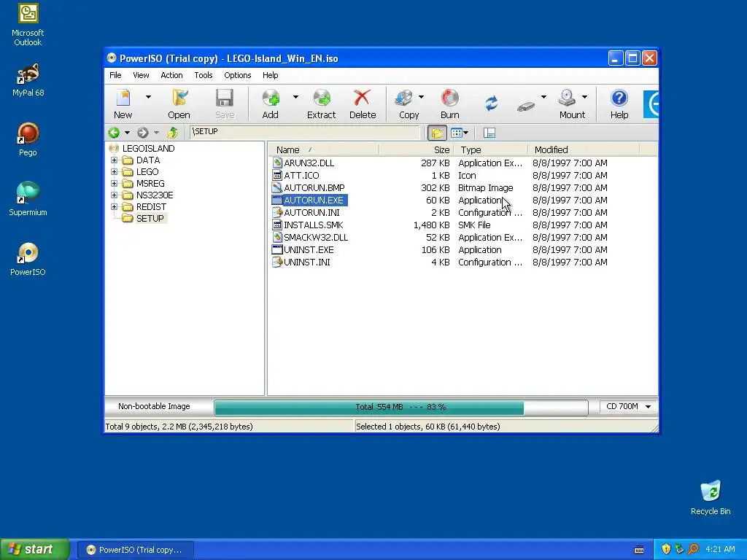The height and width of the screenshot is (560, 747).
Task: Click the Add files toolbar icon
Action: pos(270,104)
